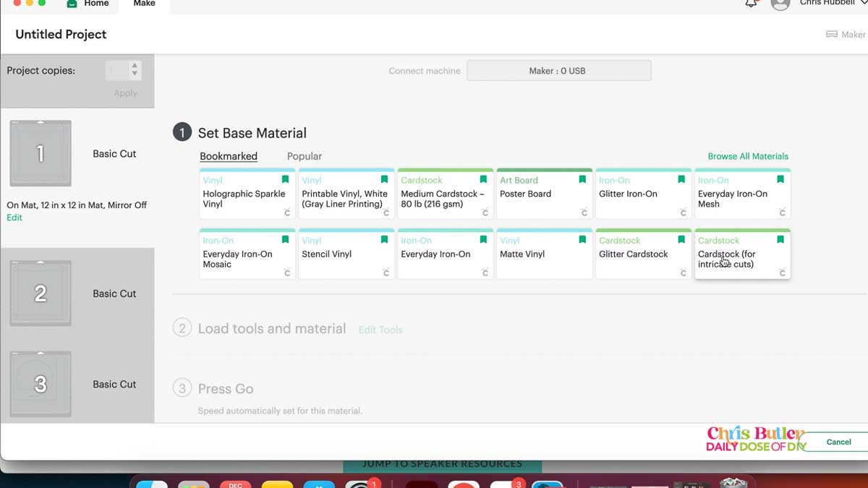The image size is (868, 488).
Task: Click Cricut logo icon on Printable Vinyl, White
Action: [x=386, y=213]
